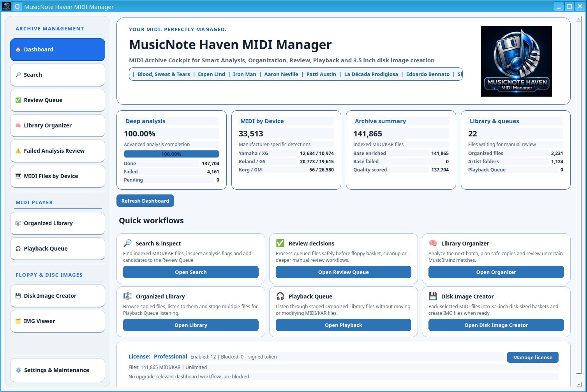
Task: Click the folder icon on IMG Viewer
Action: [18, 321]
